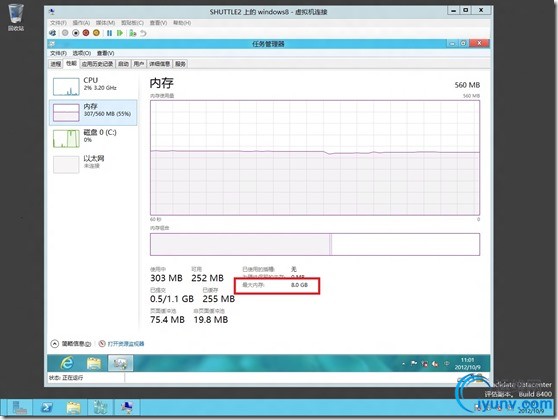Take a VM snapshot with the toolbar icon
558x420 pixels.
[133, 33]
